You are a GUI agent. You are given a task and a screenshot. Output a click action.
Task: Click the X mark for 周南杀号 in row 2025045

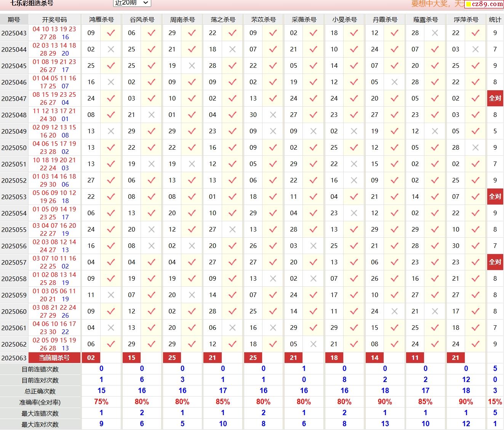(x=192, y=66)
